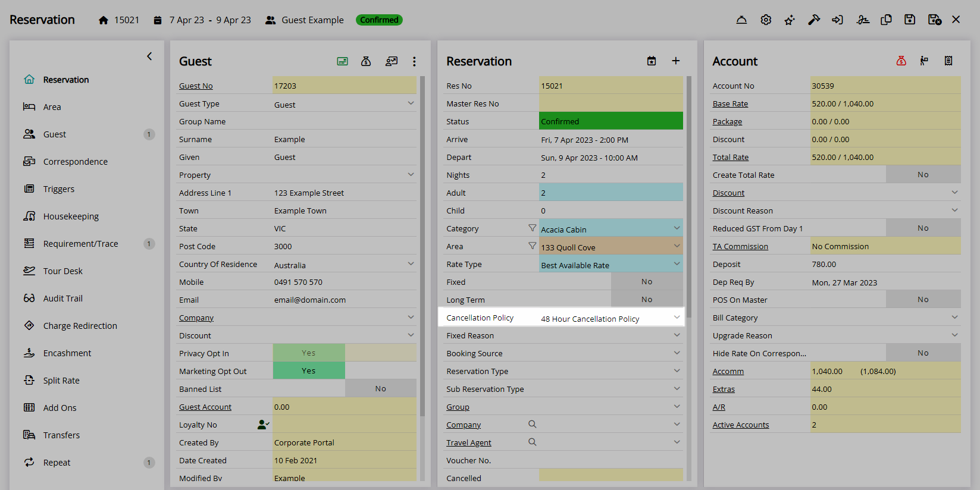The height and width of the screenshot is (490, 980).
Task: Toggle the Long Term switch
Action: 611,299
